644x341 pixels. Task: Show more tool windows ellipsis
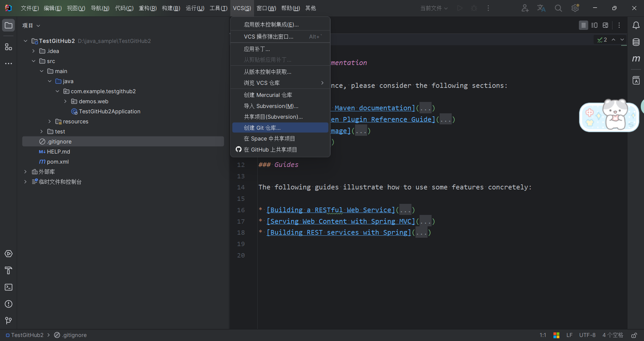tap(9, 63)
